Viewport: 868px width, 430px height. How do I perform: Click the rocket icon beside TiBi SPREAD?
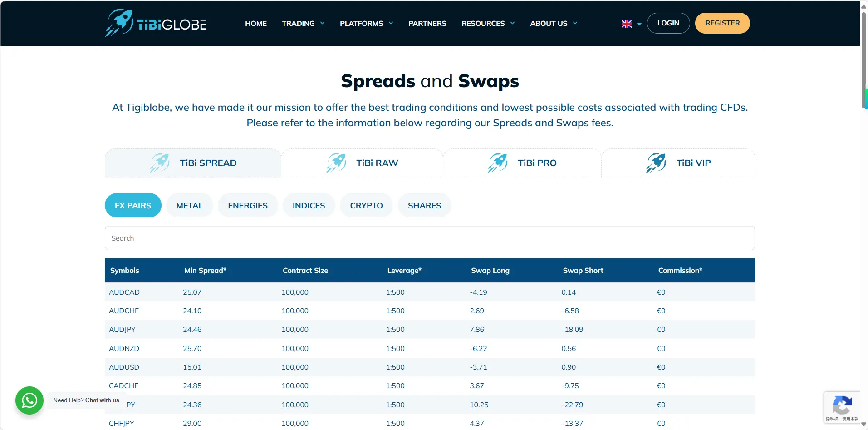(x=160, y=163)
